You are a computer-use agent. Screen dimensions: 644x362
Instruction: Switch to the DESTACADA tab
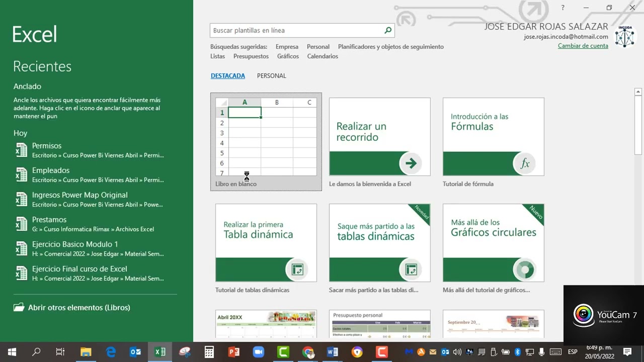pos(228,76)
